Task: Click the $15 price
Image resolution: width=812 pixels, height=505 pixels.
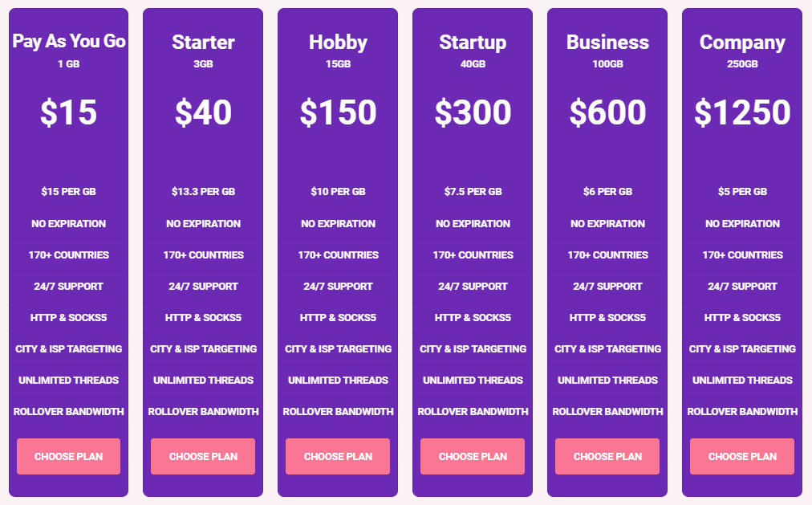Action: click(69, 112)
